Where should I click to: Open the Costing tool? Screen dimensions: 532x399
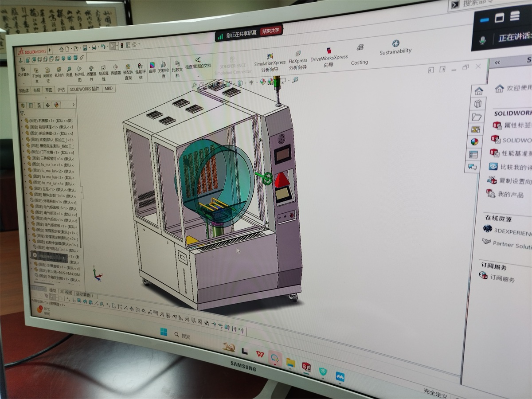point(360,54)
